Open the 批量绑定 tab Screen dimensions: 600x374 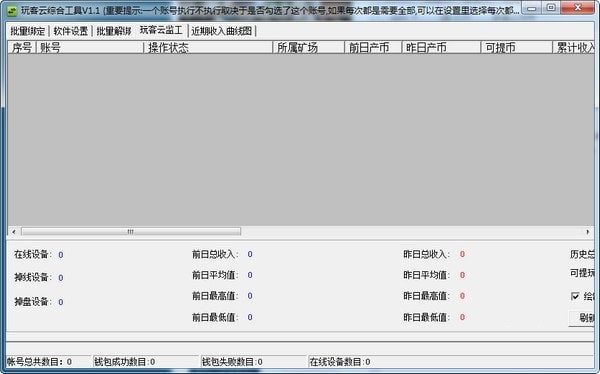click(28, 31)
